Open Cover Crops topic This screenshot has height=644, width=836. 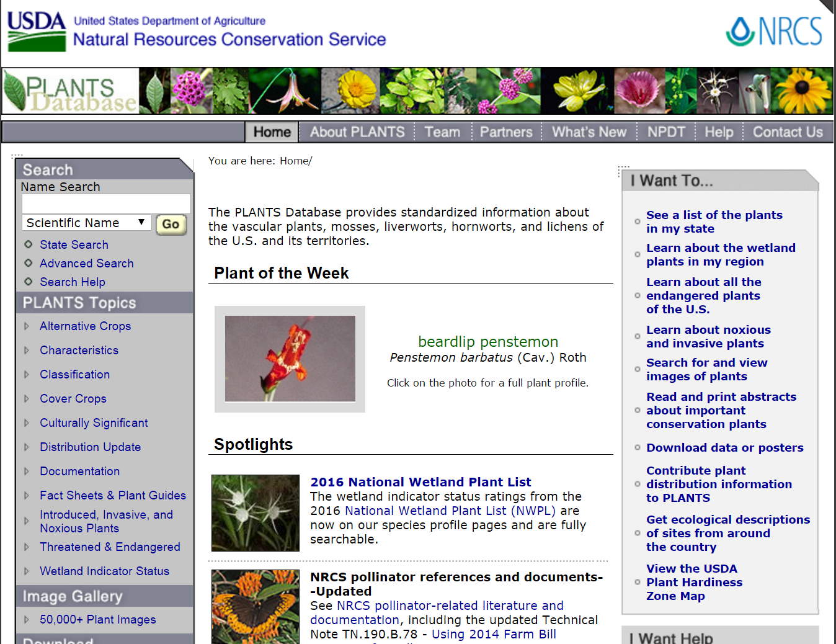pos(73,399)
